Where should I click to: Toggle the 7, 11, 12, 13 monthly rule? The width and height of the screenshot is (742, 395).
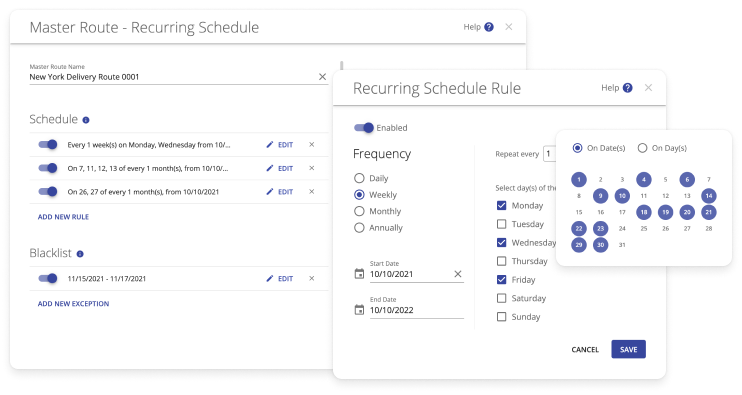pyautogui.click(x=48, y=168)
